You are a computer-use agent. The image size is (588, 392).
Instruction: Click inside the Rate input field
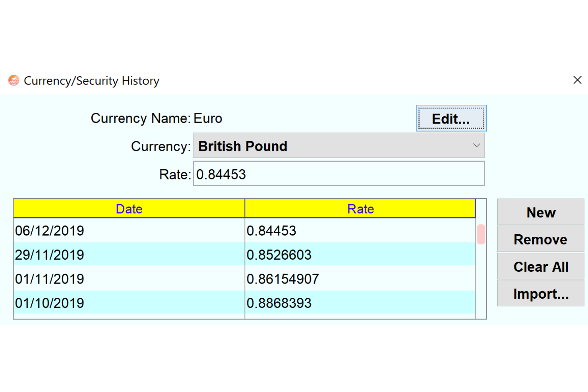coord(338,174)
